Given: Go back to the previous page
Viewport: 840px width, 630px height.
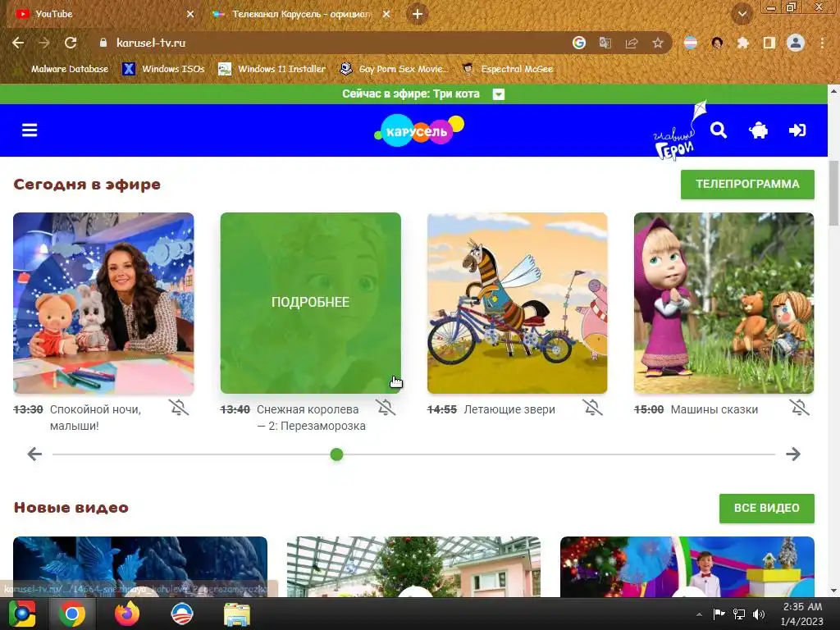Looking at the screenshot, I should coord(18,43).
